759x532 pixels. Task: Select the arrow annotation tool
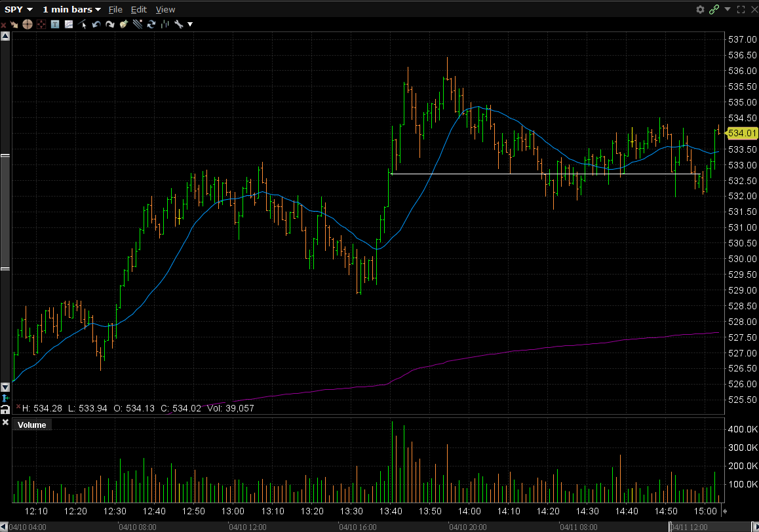point(14,24)
